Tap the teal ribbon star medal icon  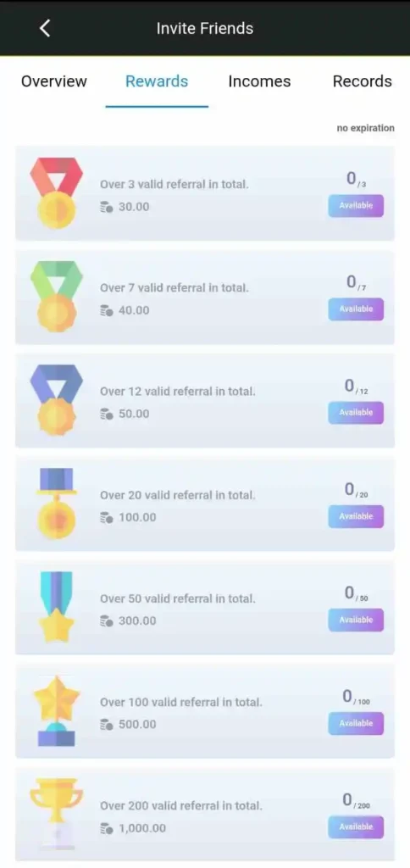56,606
